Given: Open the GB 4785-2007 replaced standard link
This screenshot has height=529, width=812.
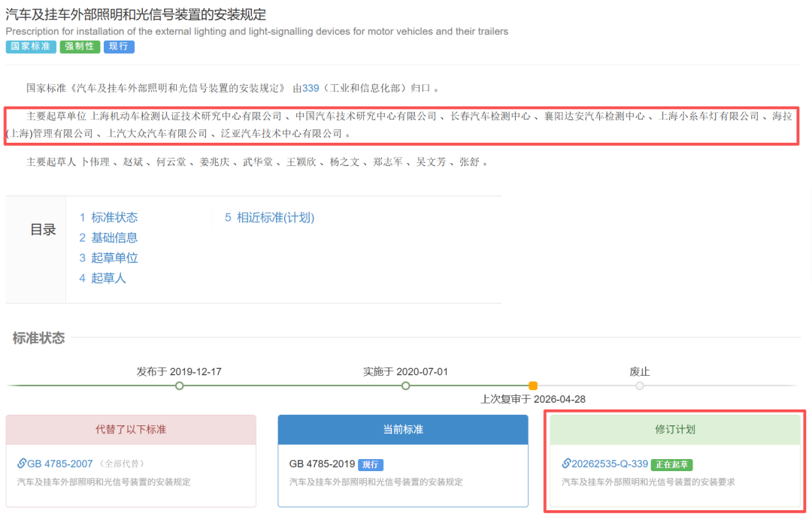Looking at the screenshot, I should pyautogui.click(x=60, y=464).
